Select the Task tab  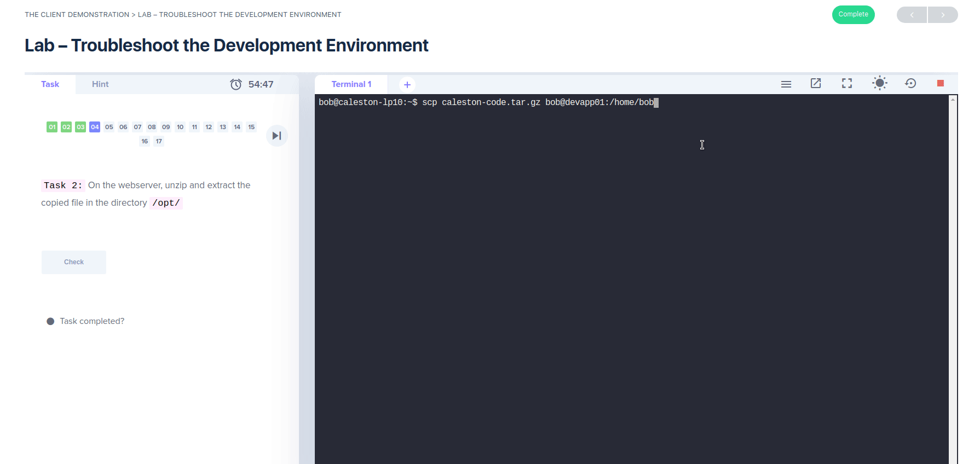[x=50, y=84]
